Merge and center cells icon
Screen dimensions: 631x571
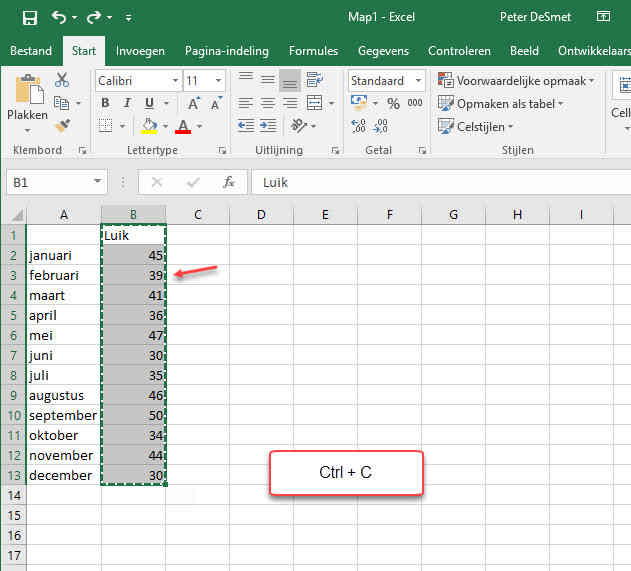tap(314, 103)
